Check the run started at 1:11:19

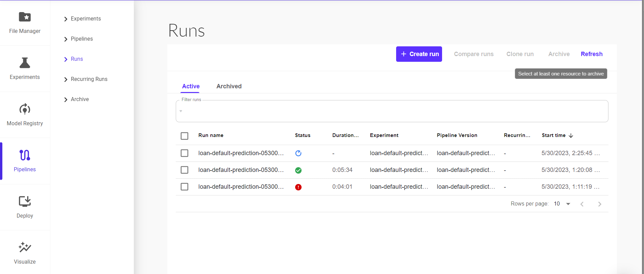(x=184, y=187)
